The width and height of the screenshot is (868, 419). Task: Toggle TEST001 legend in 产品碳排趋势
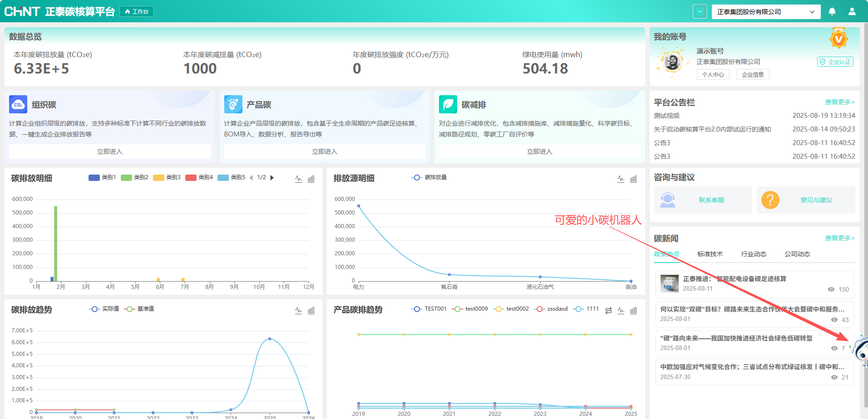coord(429,309)
